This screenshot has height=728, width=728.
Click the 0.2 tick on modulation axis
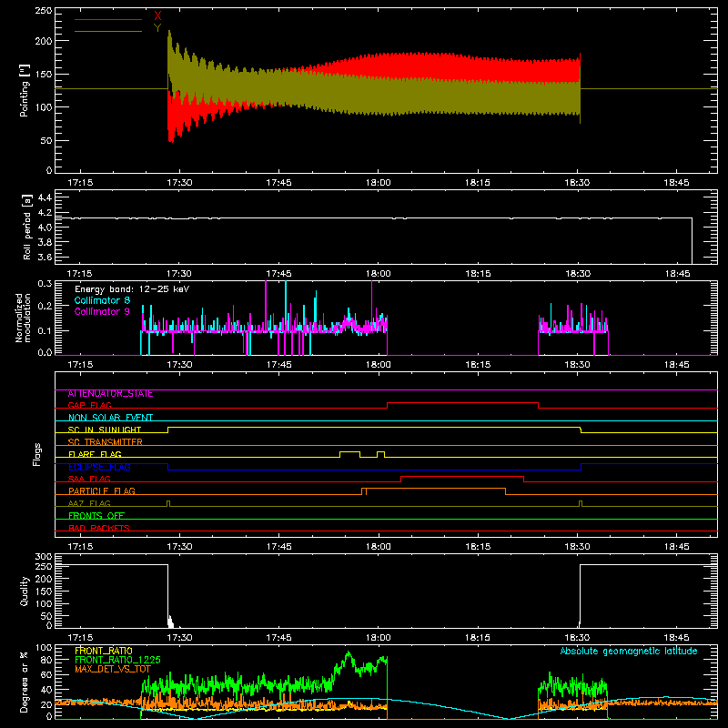pos(45,307)
